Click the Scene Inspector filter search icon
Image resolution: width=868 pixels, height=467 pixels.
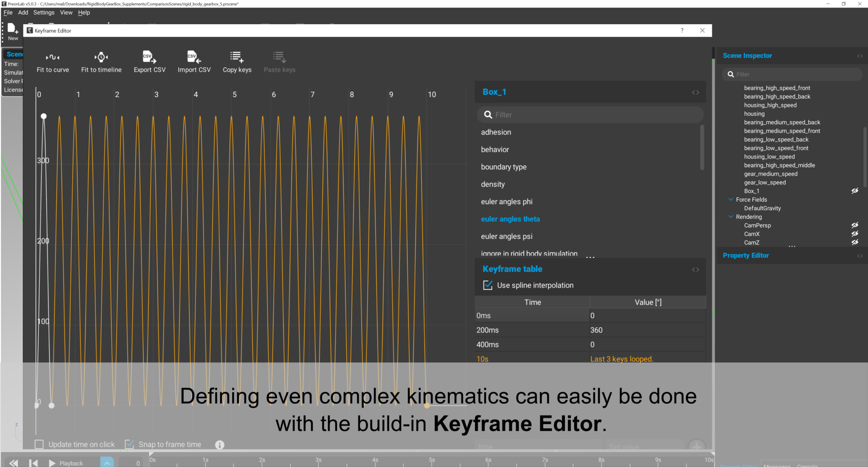(731, 74)
